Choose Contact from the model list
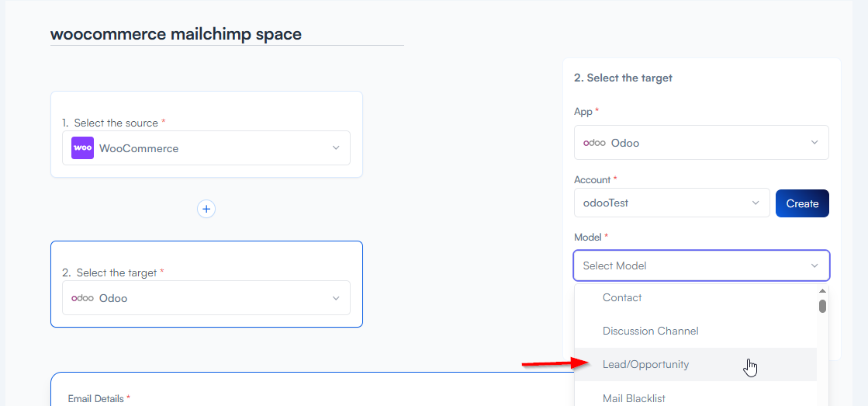 coord(622,297)
